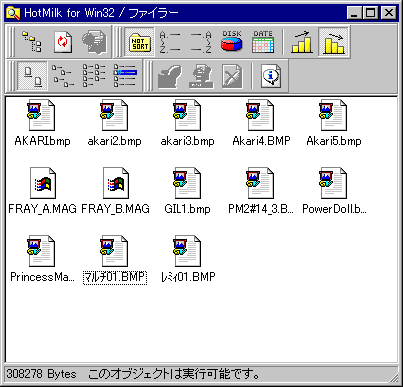Close the HotMilk window

click(389, 13)
